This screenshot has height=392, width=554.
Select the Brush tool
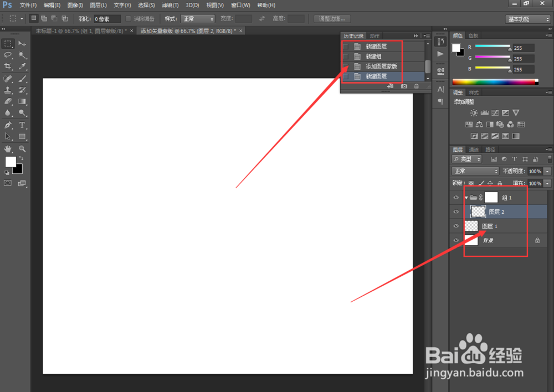(x=22, y=79)
